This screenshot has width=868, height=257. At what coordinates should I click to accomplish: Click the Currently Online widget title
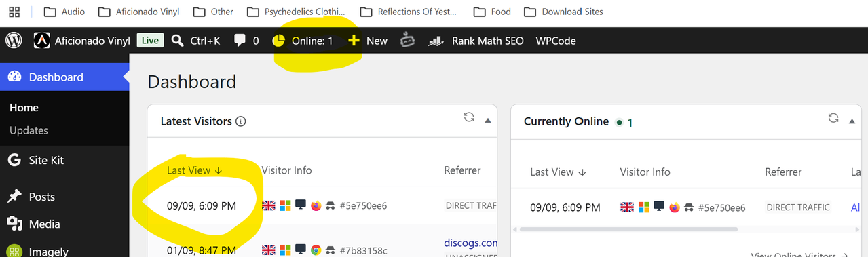pos(566,121)
